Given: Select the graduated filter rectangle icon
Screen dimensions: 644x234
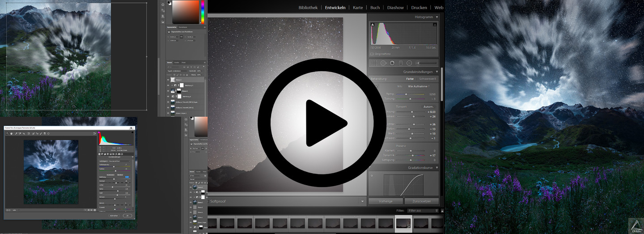Looking at the screenshot, I should [401, 63].
